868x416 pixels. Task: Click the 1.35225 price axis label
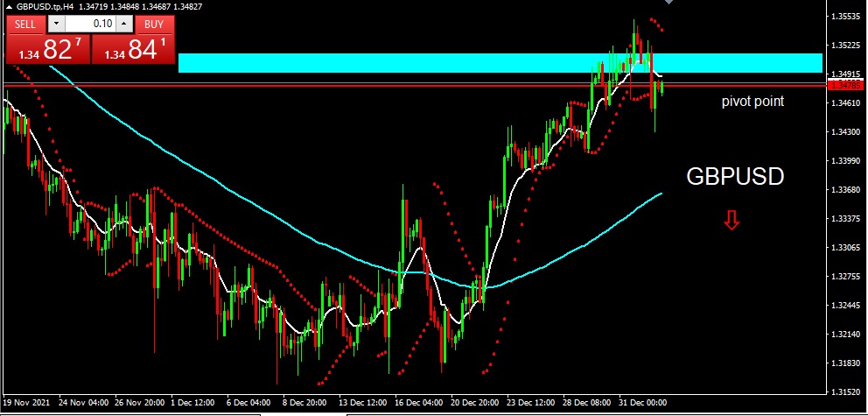845,46
